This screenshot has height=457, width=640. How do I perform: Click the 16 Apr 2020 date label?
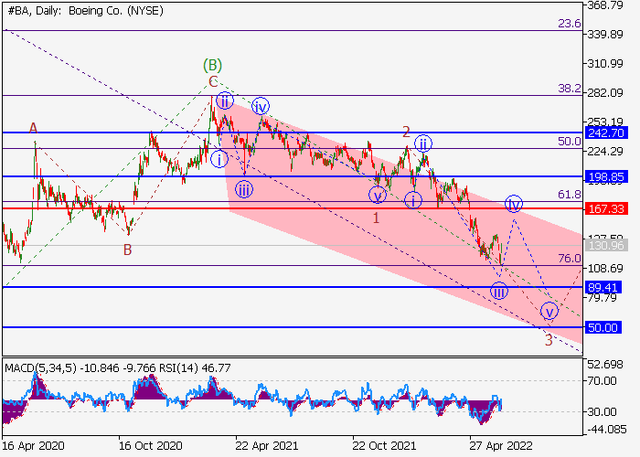click(33, 446)
